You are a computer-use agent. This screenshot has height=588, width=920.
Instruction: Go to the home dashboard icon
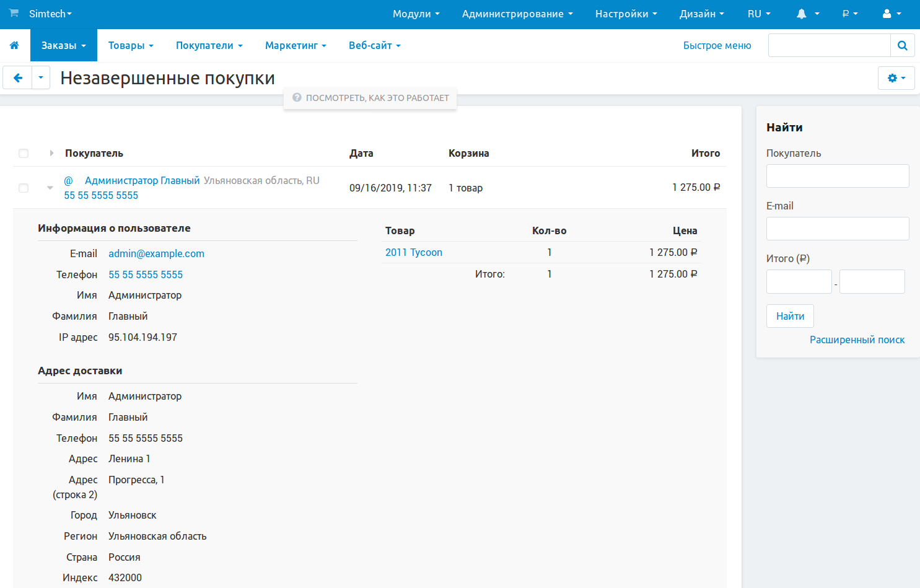coord(14,45)
